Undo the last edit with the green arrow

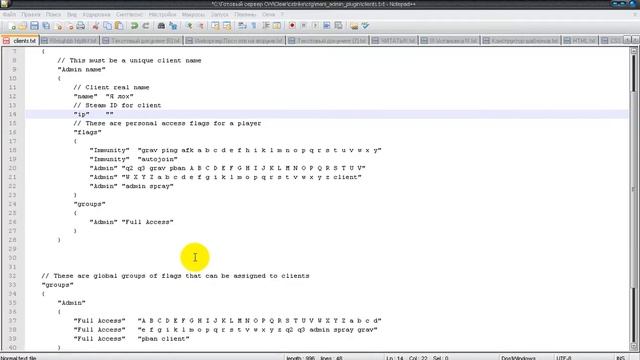coord(134,26)
